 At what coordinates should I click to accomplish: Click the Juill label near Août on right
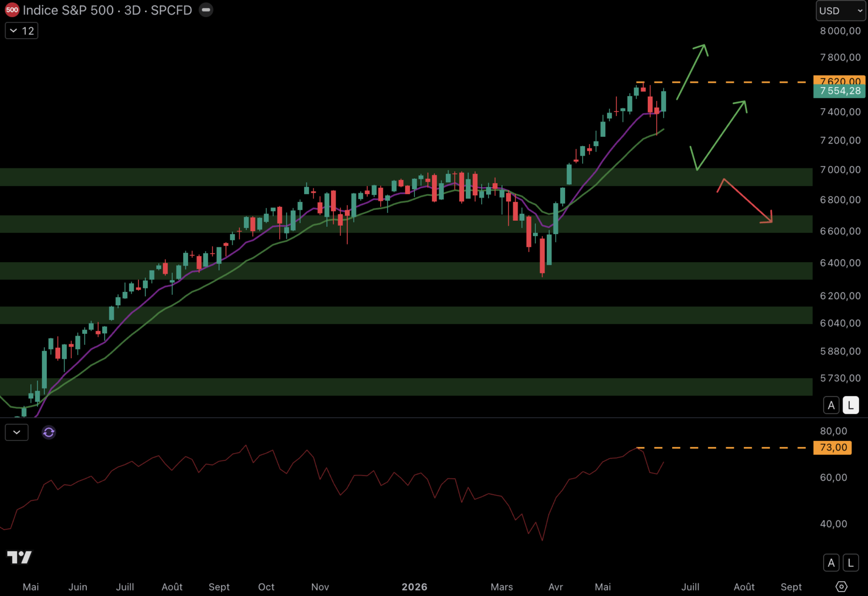click(x=690, y=587)
